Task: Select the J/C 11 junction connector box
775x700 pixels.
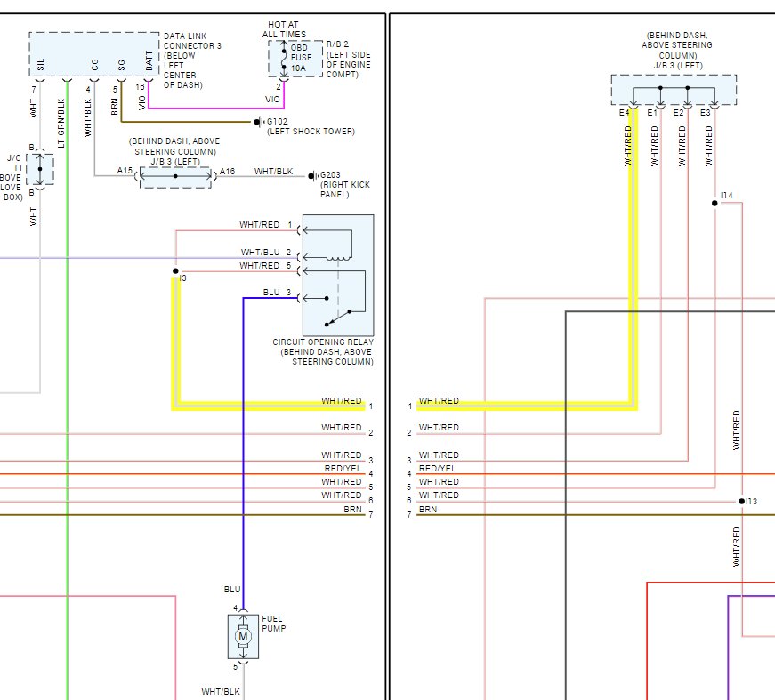Action: click(x=40, y=170)
